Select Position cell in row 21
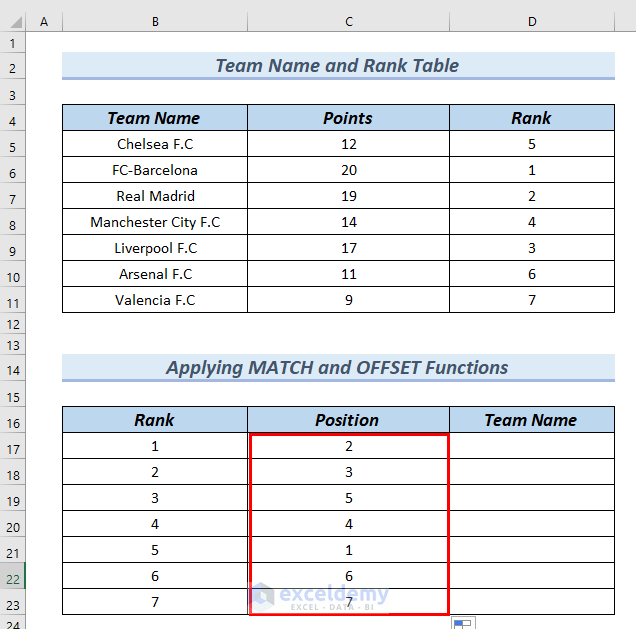 coord(348,550)
